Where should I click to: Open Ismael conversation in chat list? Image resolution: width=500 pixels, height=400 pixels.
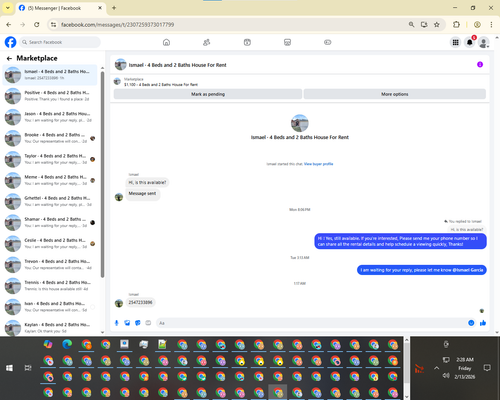tap(50, 75)
